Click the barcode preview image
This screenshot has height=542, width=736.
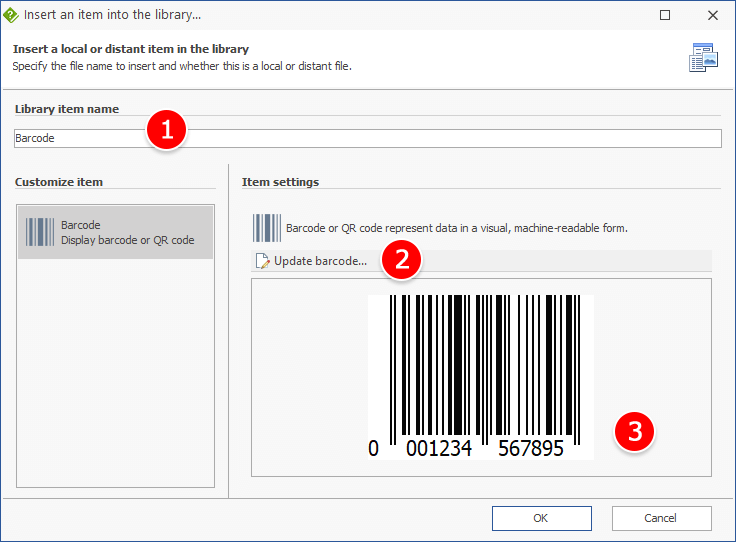pos(481,377)
